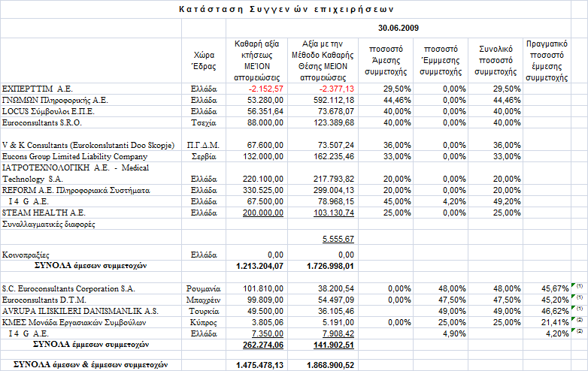Viewport: 588px width, 371px height.
Task: Select the grand total 1.868.900,52
Action: pos(330,365)
